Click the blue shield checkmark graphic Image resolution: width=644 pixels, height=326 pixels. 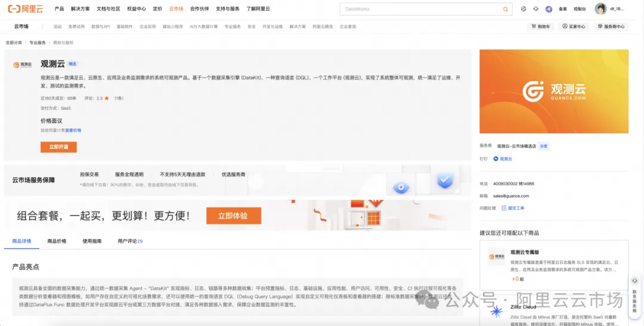pyautogui.click(x=445, y=180)
